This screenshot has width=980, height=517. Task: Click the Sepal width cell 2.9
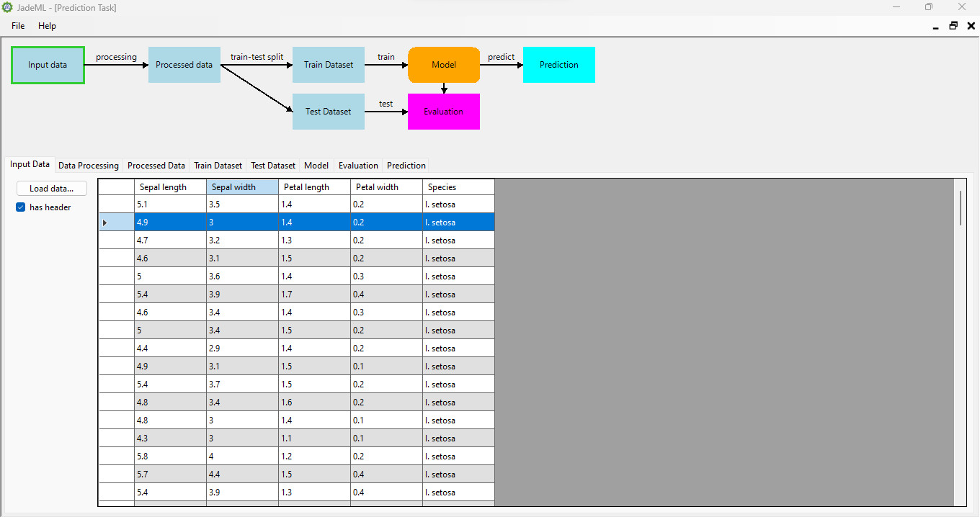tap(242, 349)
